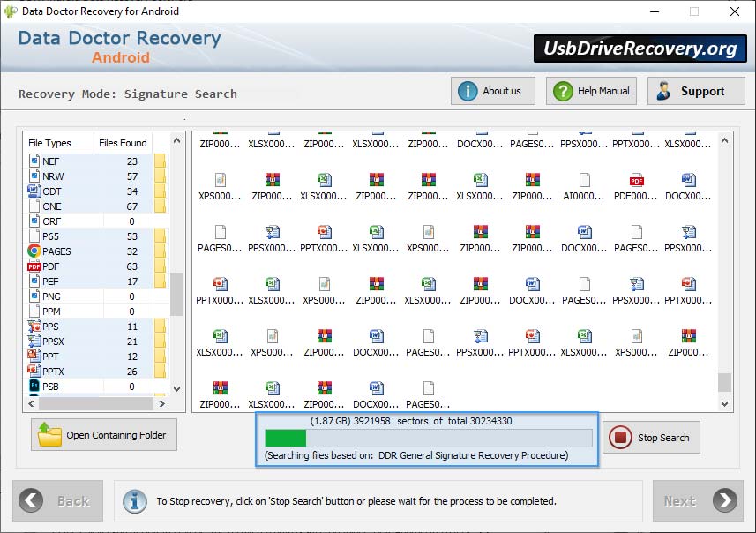Click the recovered files grid up arrow

click(724, 141)
